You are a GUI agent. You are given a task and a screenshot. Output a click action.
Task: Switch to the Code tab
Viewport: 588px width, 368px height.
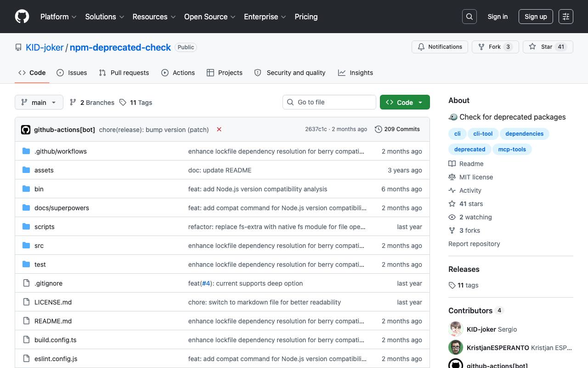[32, 73]
